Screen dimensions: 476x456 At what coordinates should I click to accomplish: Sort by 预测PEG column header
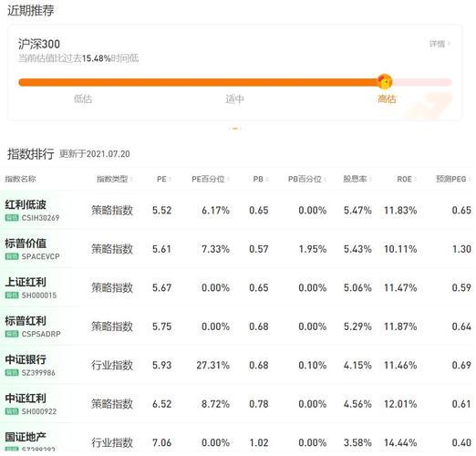[453, 179]
